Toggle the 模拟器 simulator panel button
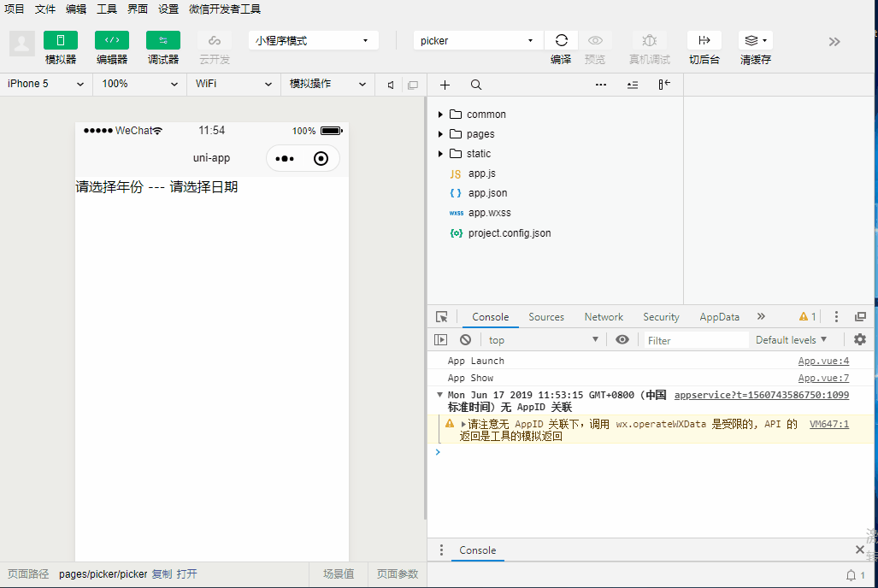The height and width of the screenshot is (588, 878). coord(61,40)
